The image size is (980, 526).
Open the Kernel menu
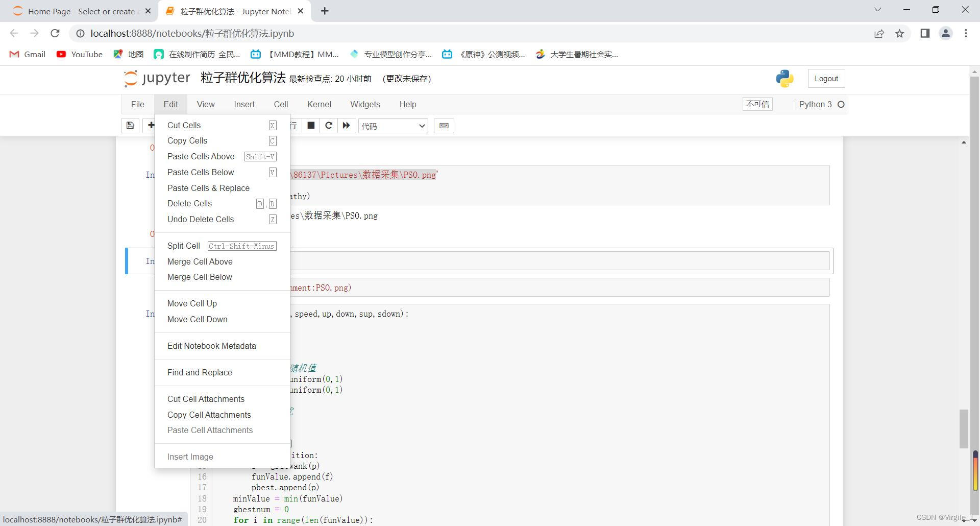pyautogui.click(x=319, y=104)
